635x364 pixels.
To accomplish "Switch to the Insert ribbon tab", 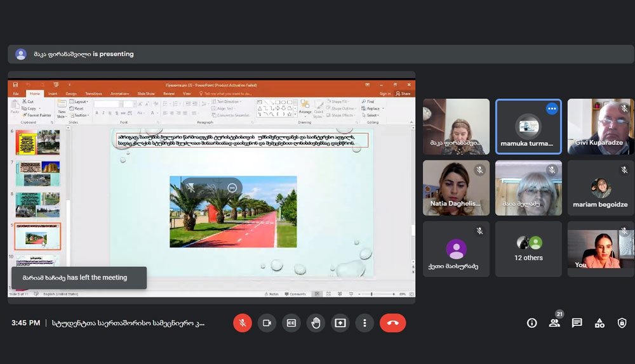I will [53, 93].
